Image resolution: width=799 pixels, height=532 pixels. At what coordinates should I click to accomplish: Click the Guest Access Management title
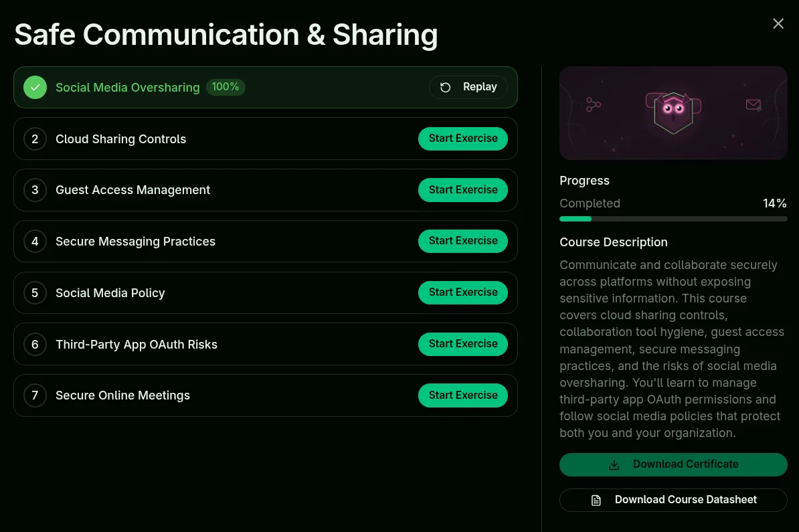tap(132, 190)
